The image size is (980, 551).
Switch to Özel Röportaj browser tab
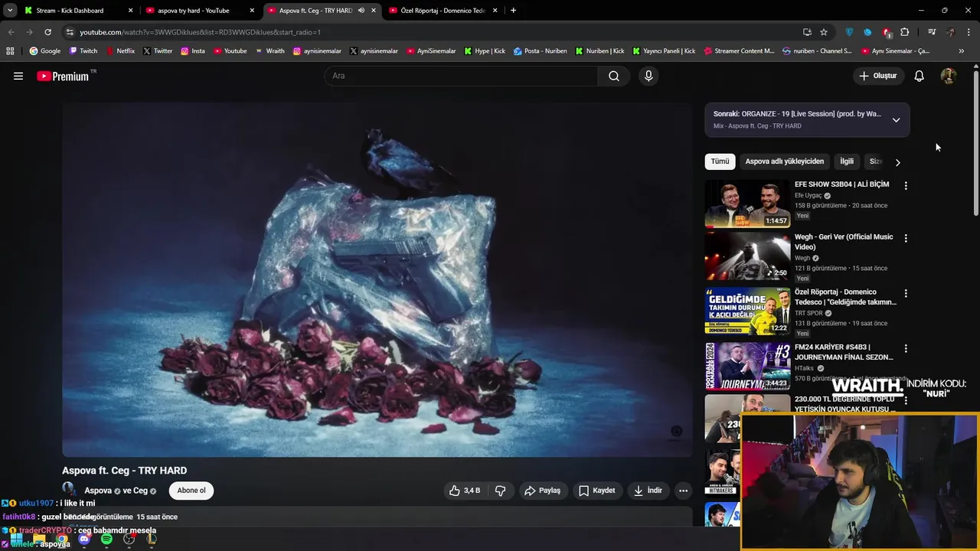pyautogui.click(x=443, y=11)
